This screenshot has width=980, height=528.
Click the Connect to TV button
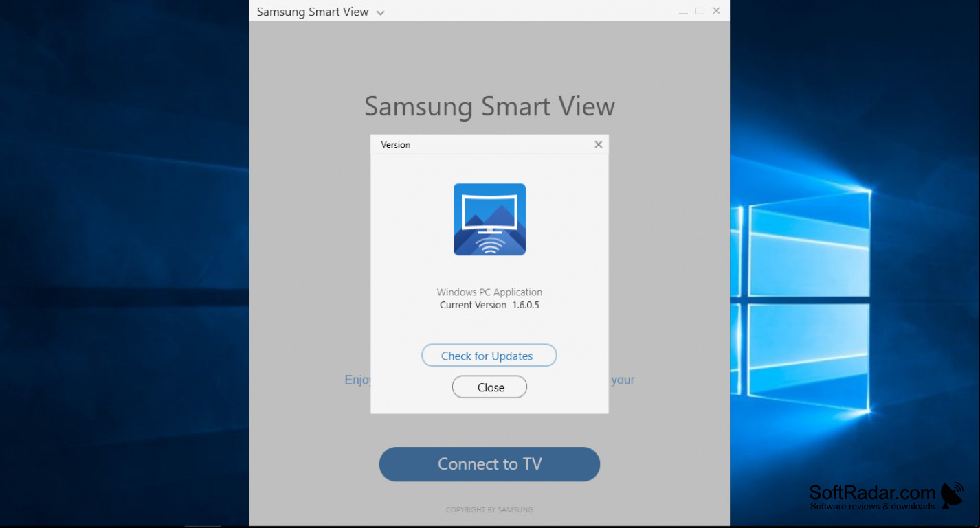[x=489, y=464]
